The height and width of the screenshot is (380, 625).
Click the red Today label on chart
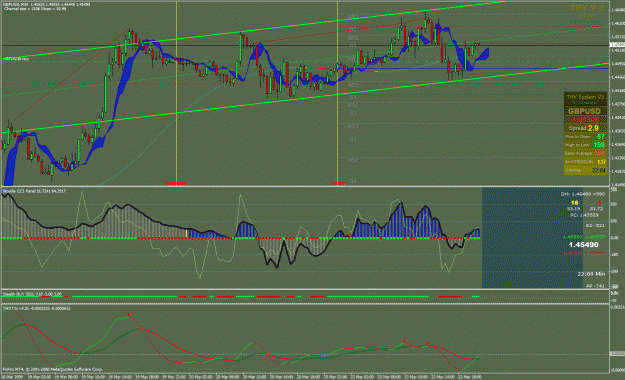(x=338, y=183)
